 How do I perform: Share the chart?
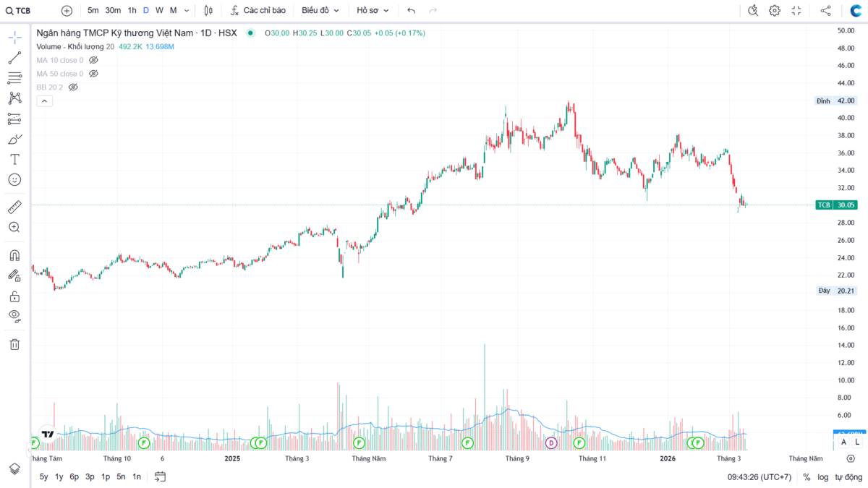coord(825,11)
